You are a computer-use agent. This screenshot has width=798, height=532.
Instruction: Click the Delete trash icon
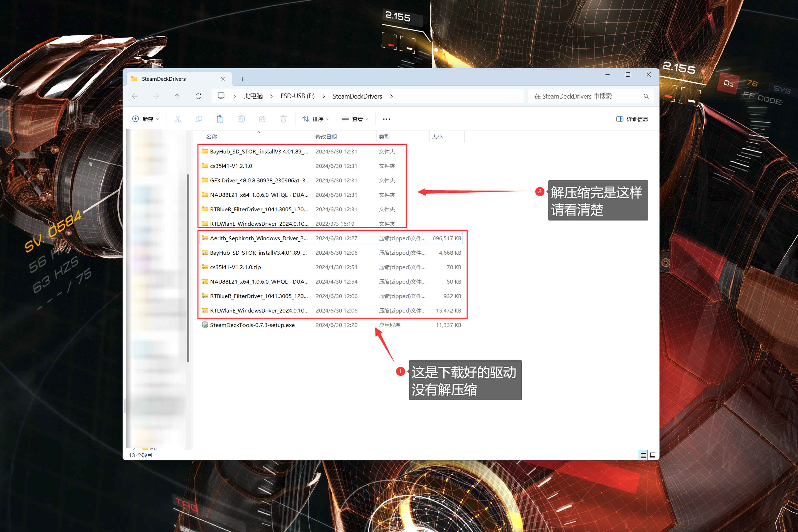tap(283, 119)
